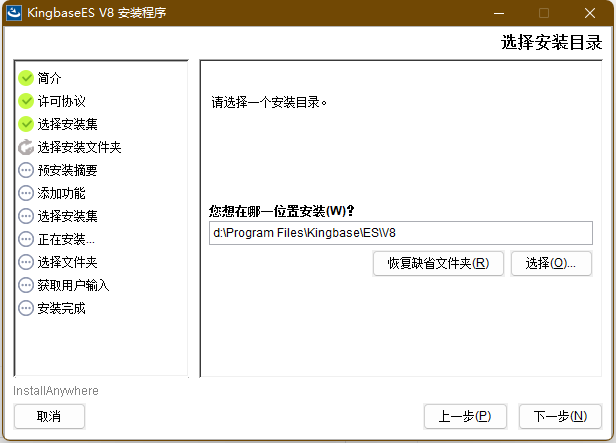Click the 取消 button to cancel installation
Viewport: 616px width, 443px height.
(49, 416)
